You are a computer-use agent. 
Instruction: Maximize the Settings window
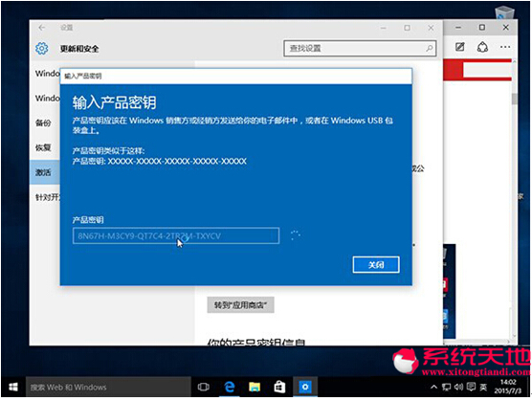pos(408,28)
